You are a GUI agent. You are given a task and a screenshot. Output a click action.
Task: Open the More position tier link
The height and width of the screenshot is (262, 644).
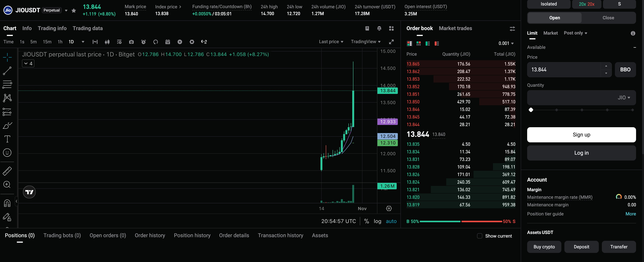pos(631,214)
